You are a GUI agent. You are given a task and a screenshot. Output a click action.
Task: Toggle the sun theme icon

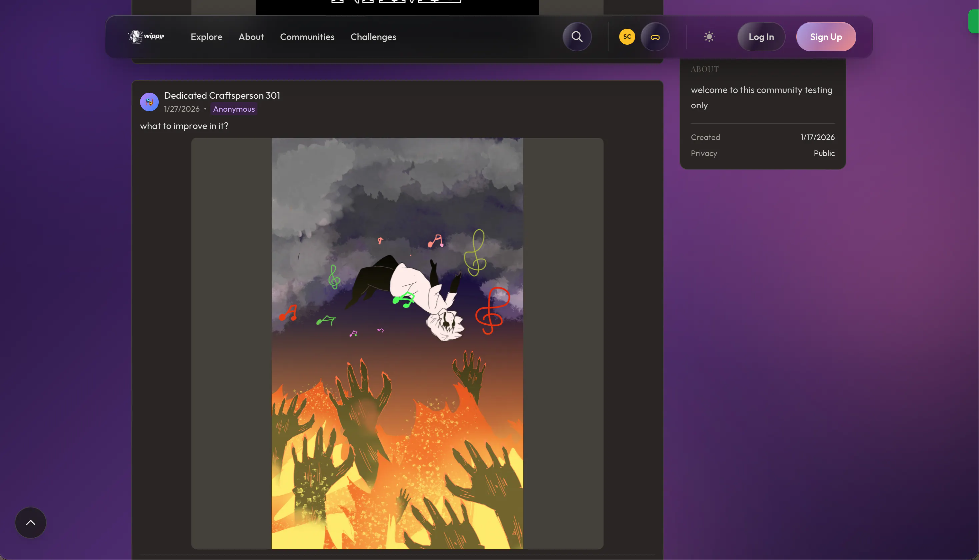(x=709, y=37)
